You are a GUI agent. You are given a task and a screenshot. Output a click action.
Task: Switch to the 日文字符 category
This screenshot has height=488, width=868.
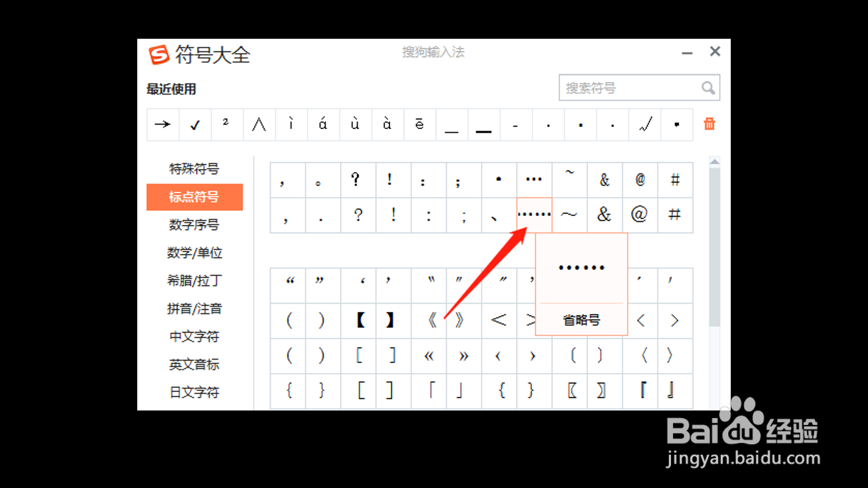click(194, 393)
